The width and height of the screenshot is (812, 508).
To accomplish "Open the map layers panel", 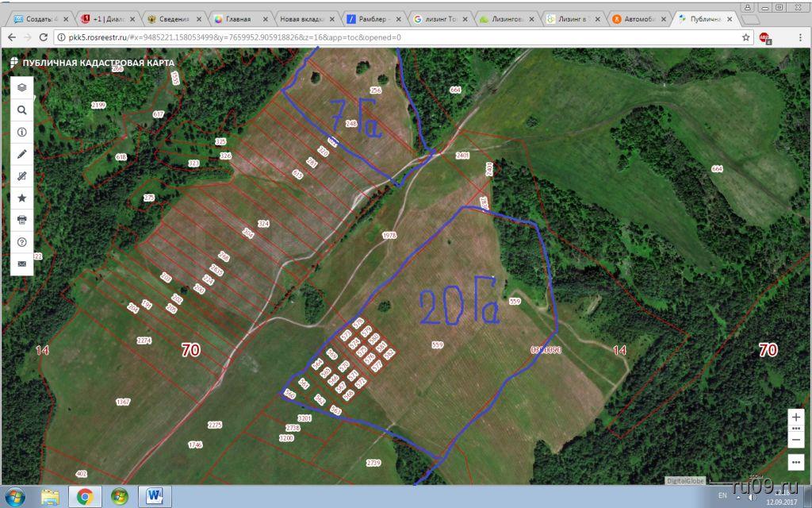I will pyautogui.click(x=21, y=88).
